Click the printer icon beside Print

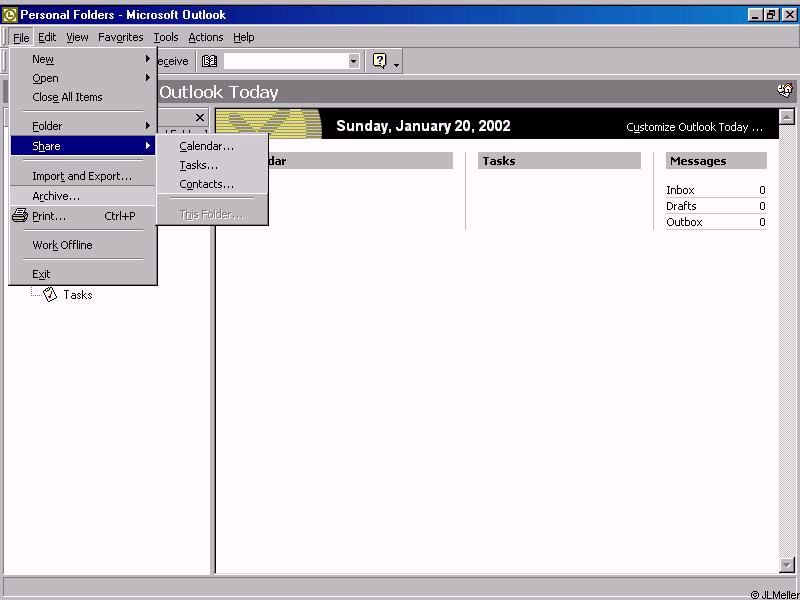20,215
